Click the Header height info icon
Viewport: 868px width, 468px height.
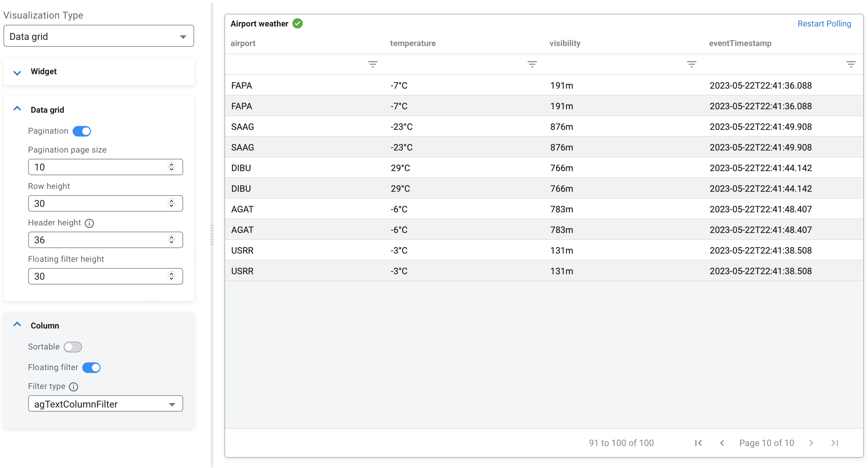click(89, 223)
